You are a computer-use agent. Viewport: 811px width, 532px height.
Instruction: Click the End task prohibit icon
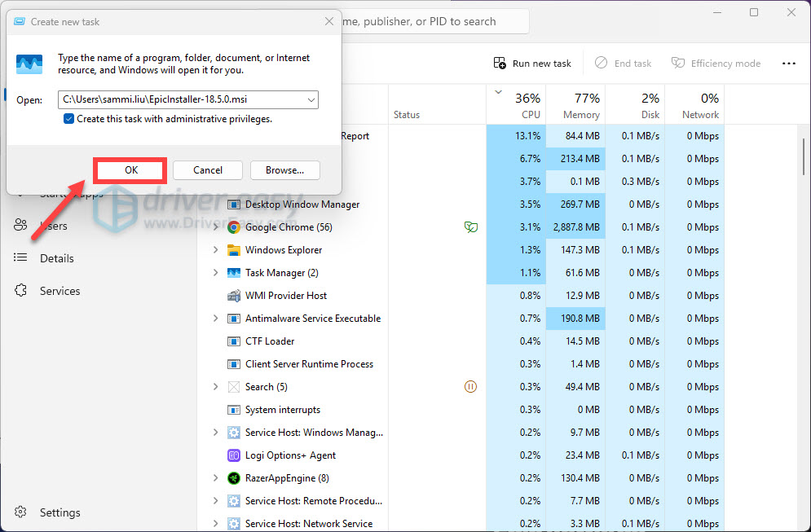(x=601, y=63)
